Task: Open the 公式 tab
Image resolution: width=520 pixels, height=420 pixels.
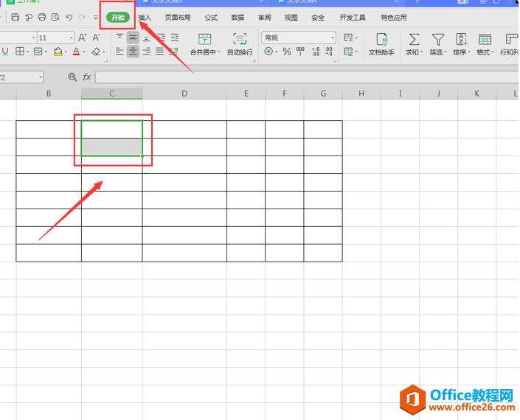Action: pos(211,18)
